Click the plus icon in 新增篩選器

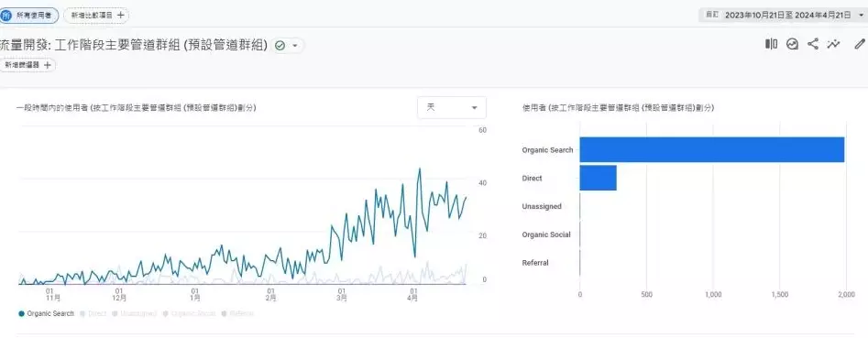click(x=48, y=65)
